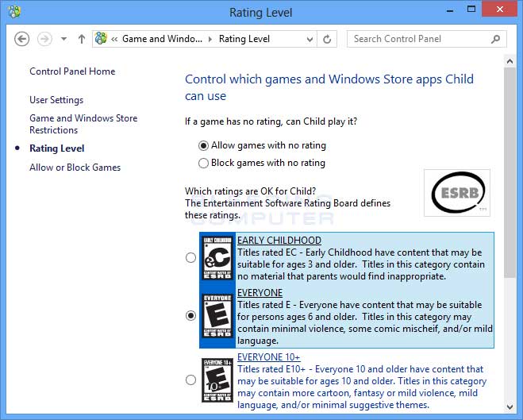
Task: Open Allow or Block Games
Action: click(75, 168)
